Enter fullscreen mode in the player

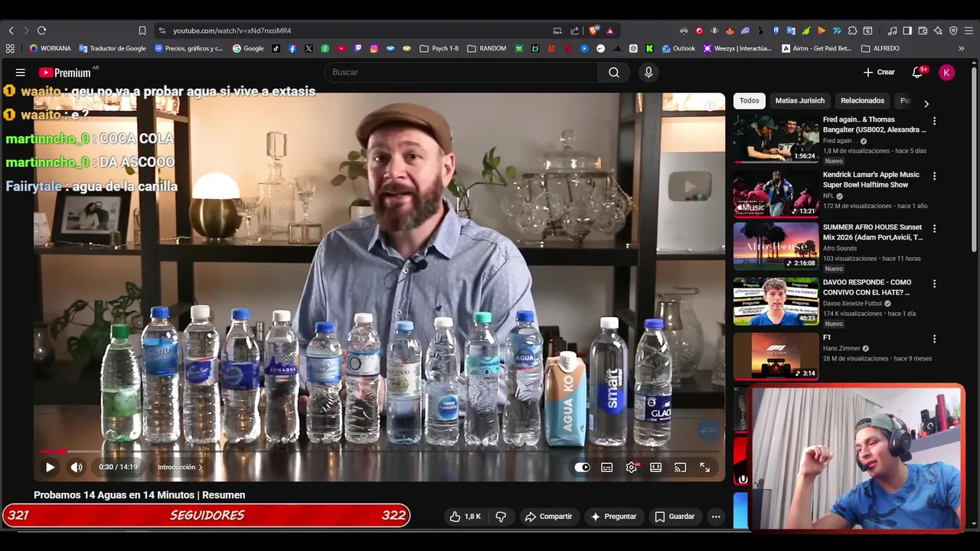(x=705, y=468)
